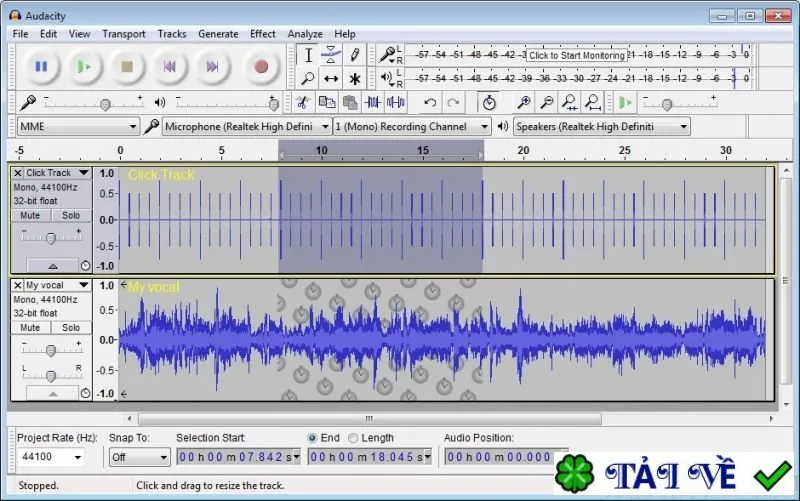Click the Trim audio icon
The image size is (800, 501).
[372, 103]
